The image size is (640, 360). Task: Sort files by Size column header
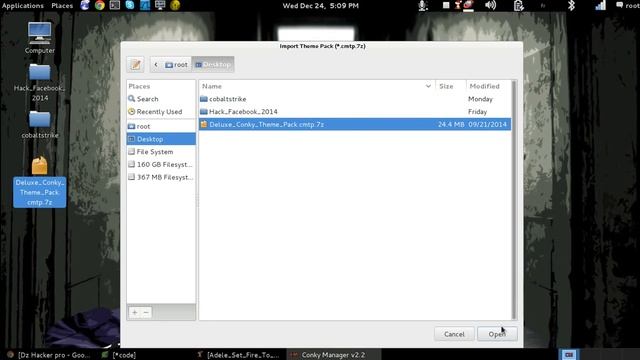coord(451,86)
